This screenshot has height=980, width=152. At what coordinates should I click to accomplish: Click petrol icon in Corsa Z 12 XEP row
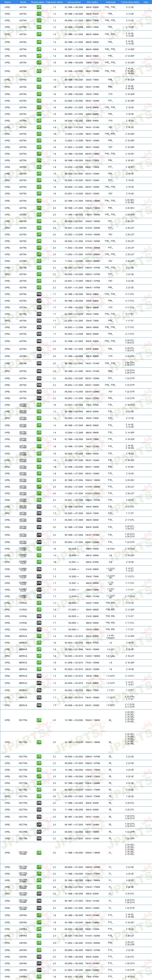(39, 609)
